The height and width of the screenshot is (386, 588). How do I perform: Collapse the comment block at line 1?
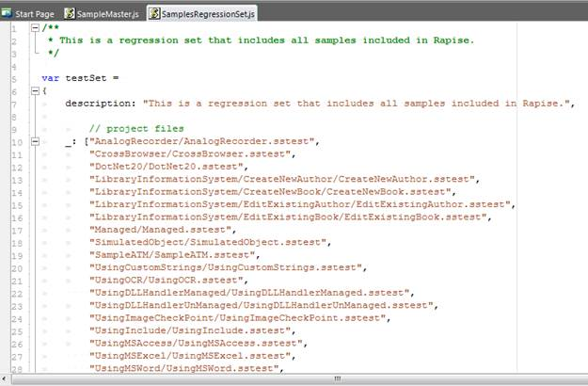tap(34, 27)
